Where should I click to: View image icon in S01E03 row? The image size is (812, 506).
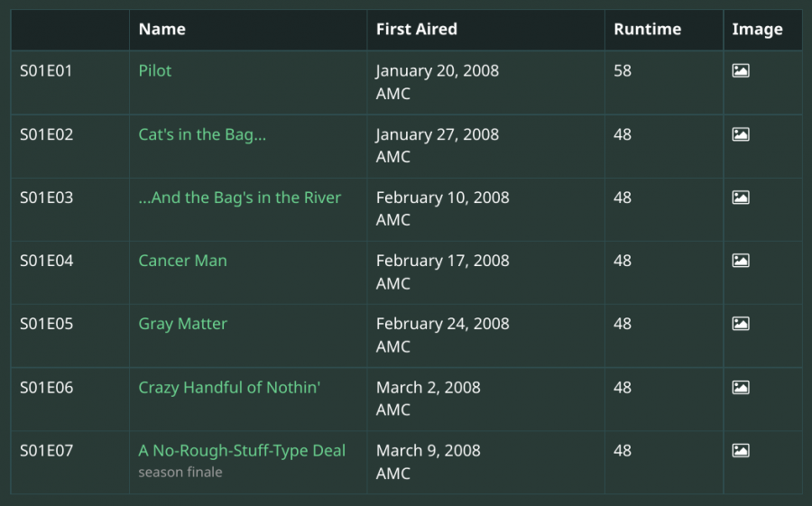[x=741, y=198]
